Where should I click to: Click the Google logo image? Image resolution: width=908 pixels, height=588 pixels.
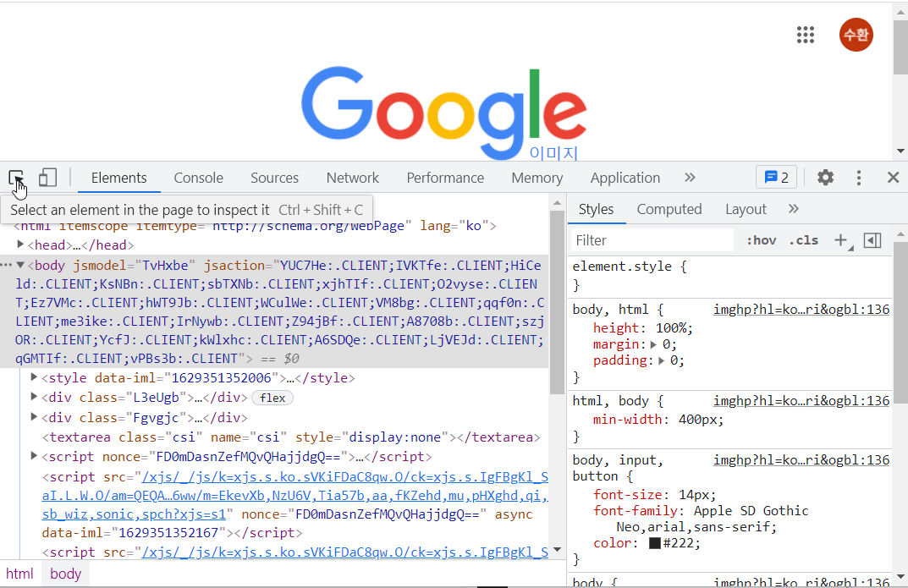click(x=444, y=113)
